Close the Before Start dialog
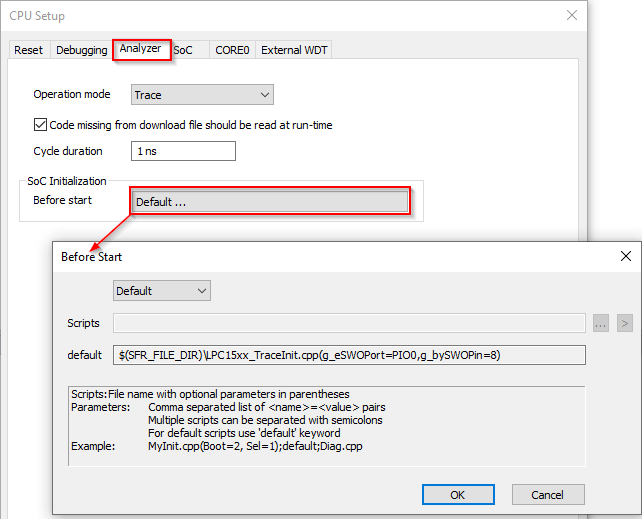 click(626, 256)
